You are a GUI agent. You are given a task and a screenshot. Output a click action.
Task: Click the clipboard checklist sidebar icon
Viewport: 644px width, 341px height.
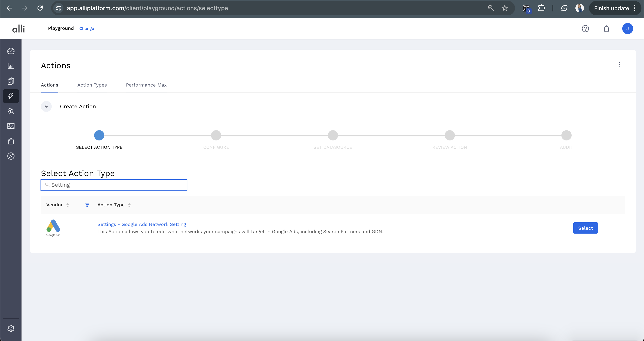point(11,81)
